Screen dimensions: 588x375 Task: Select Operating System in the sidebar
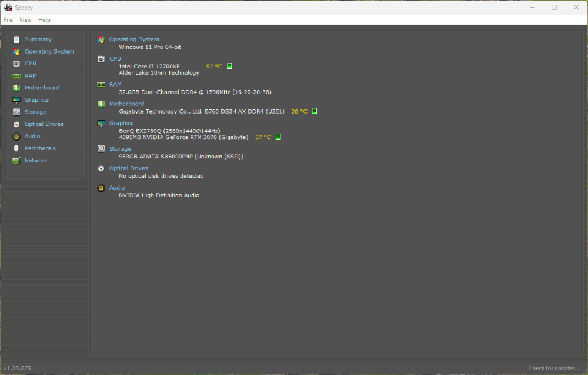(49, 51)
